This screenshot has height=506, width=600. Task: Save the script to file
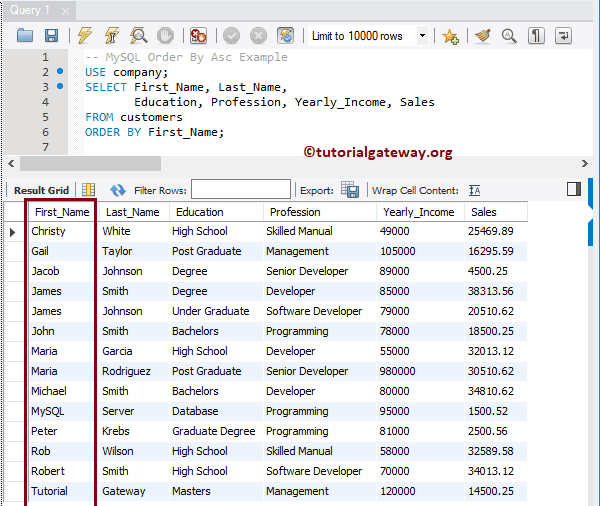[51, 36]
